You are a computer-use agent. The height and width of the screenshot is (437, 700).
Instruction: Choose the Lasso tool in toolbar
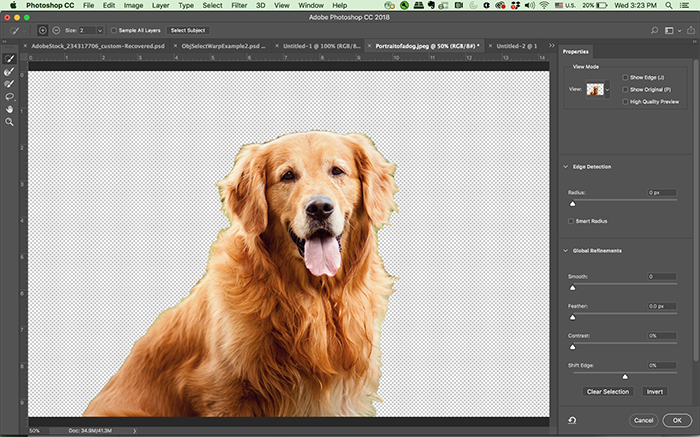point(10,97)
